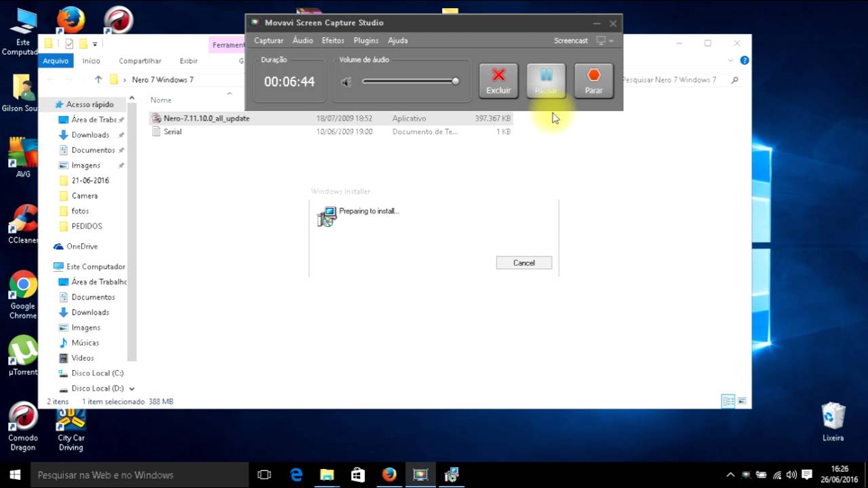Expand Disco Local (D:) chevron

point(132,389)
